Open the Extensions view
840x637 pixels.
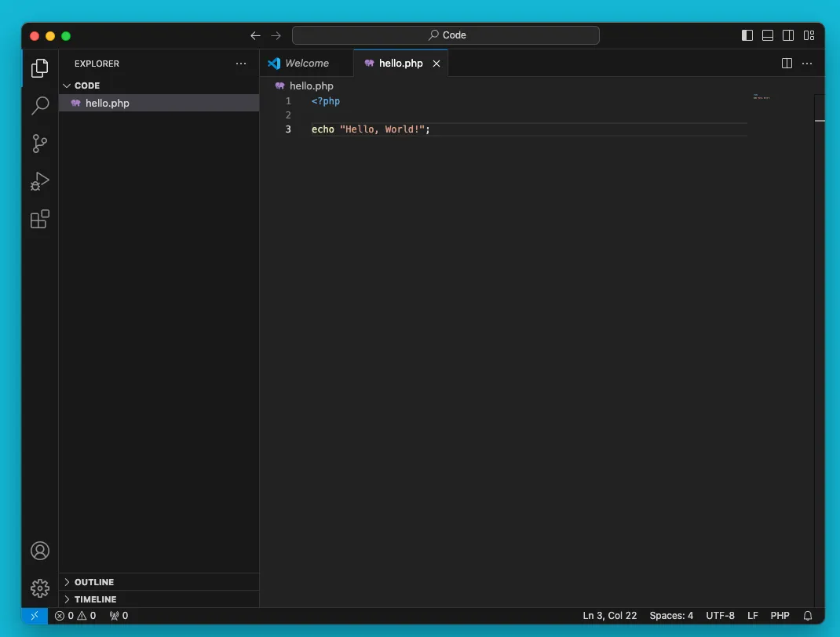(x=40, y=219)
